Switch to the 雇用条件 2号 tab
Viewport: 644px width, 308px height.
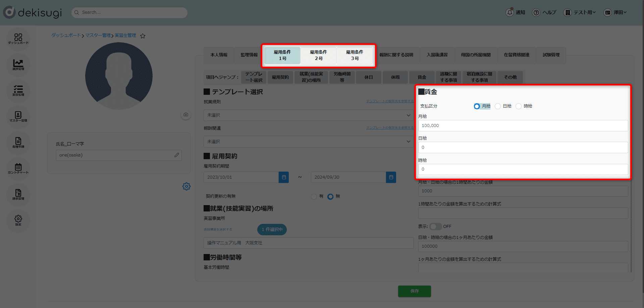click(318, 55)
